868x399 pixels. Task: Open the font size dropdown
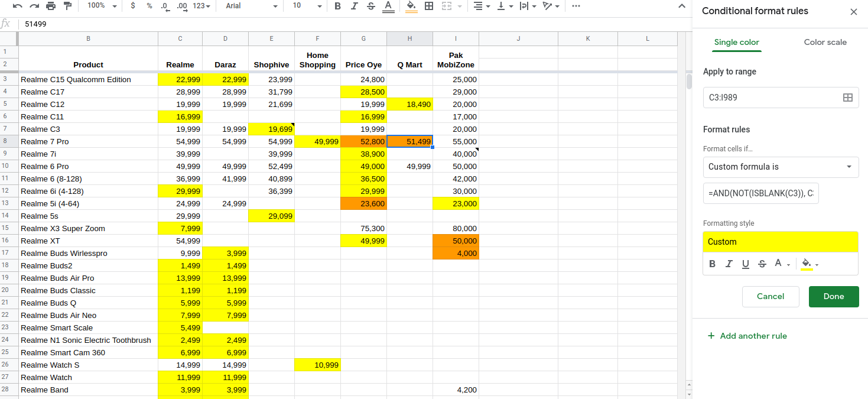tap(305, 7)
